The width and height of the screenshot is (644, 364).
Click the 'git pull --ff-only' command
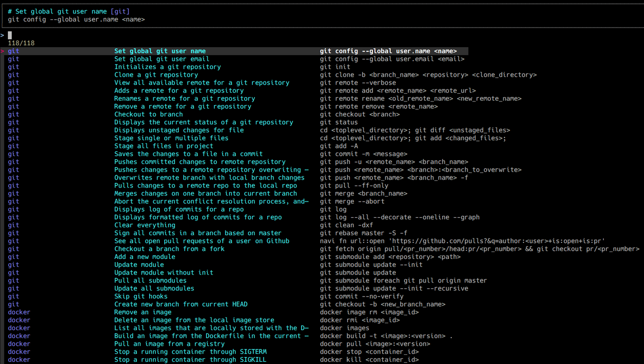click(354, 185)
